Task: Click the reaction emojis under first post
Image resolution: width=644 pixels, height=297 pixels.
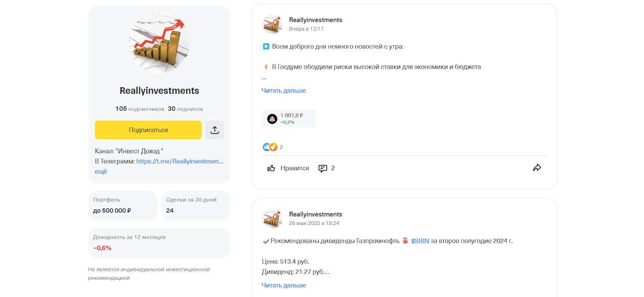Action: point(270,147)
